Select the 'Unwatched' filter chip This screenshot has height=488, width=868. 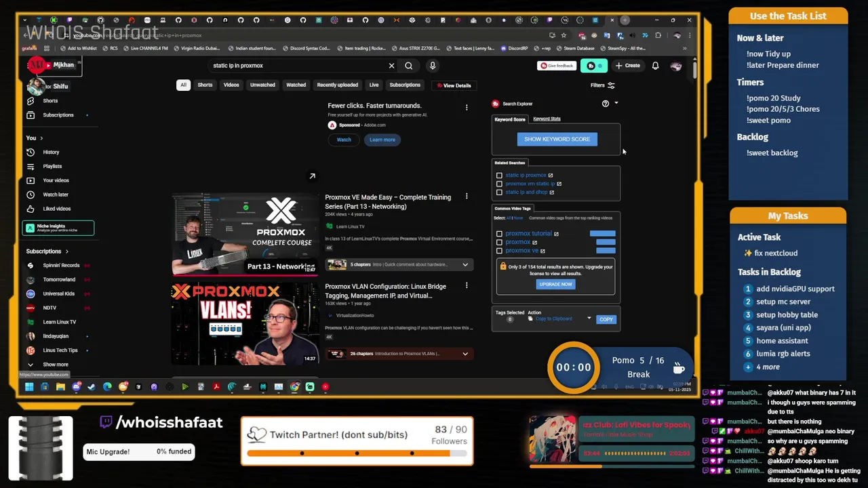point(262,85)
